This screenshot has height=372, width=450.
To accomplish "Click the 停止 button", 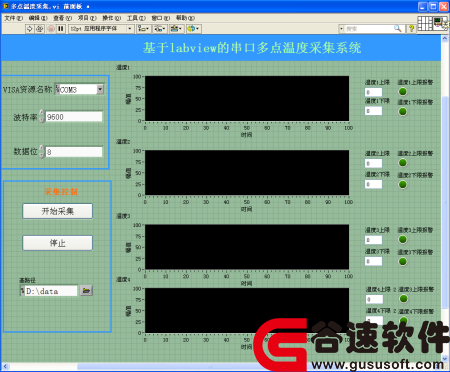I will (x=58, y=243).
